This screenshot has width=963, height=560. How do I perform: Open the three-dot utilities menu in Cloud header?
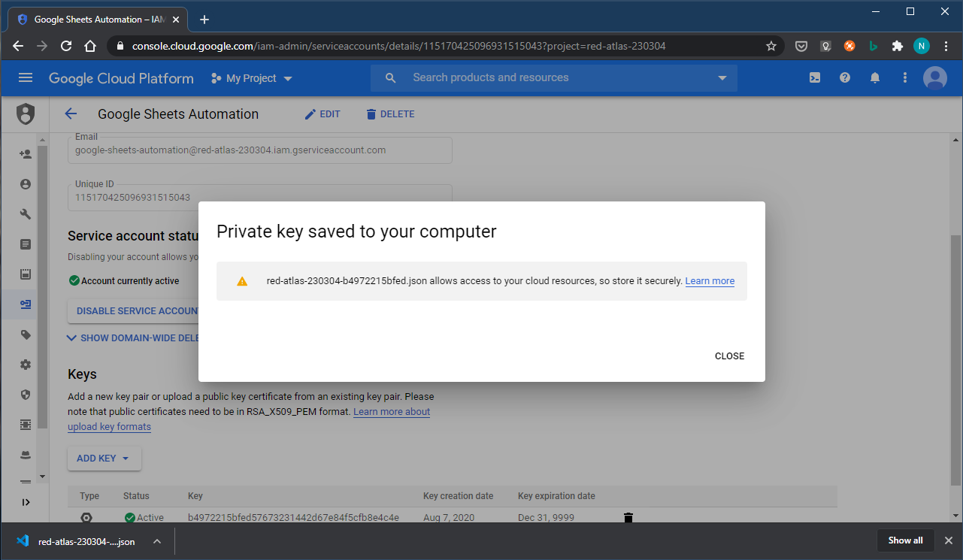(x=905, y=78)
